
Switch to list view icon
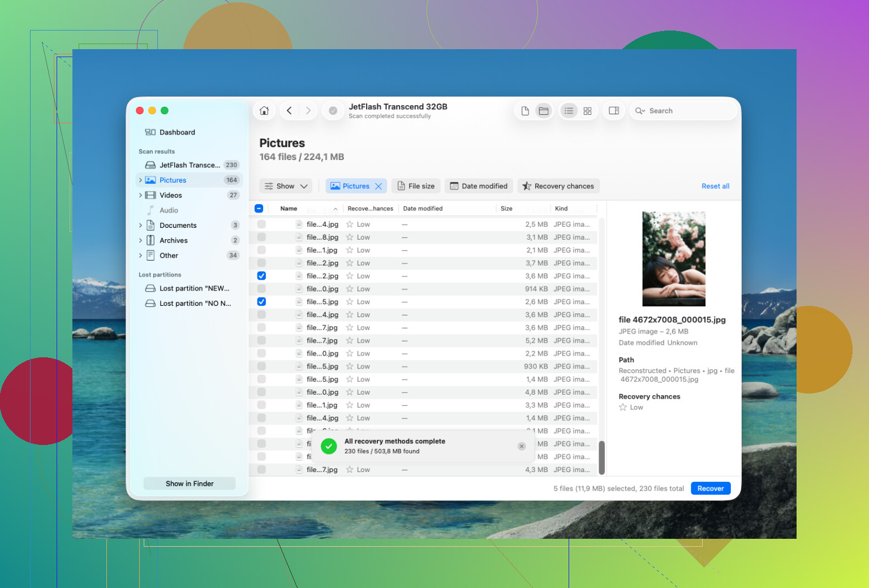point(569,111)
